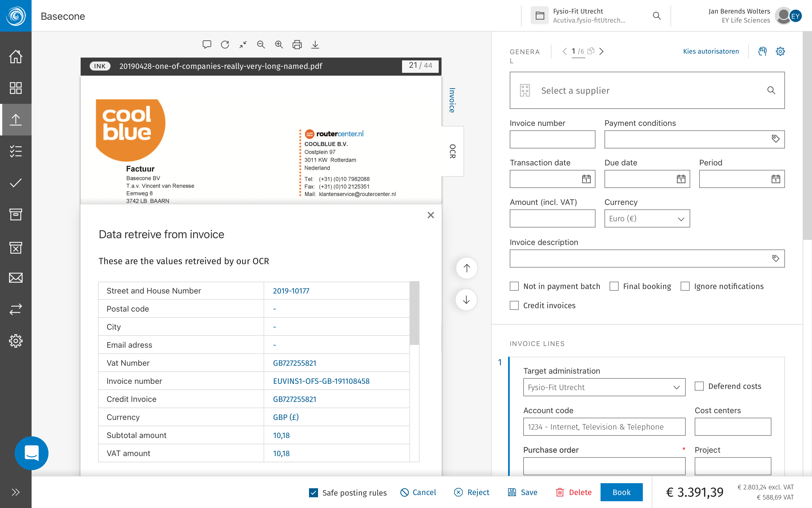Click the OCR data table scrollbar
Image resolution: width=812 pixels, height=508 pixels.
(x=414, y=313)
